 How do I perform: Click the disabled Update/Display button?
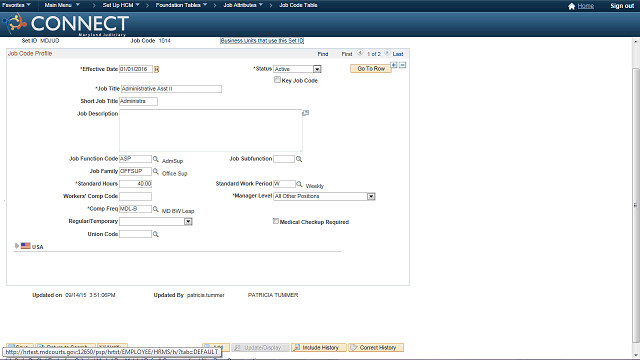click(260, 348)
